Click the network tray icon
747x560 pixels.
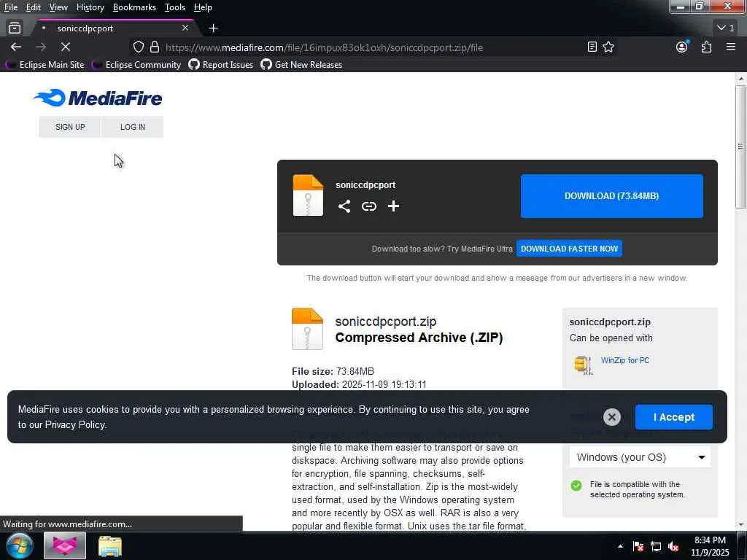[x=656, y=546]
